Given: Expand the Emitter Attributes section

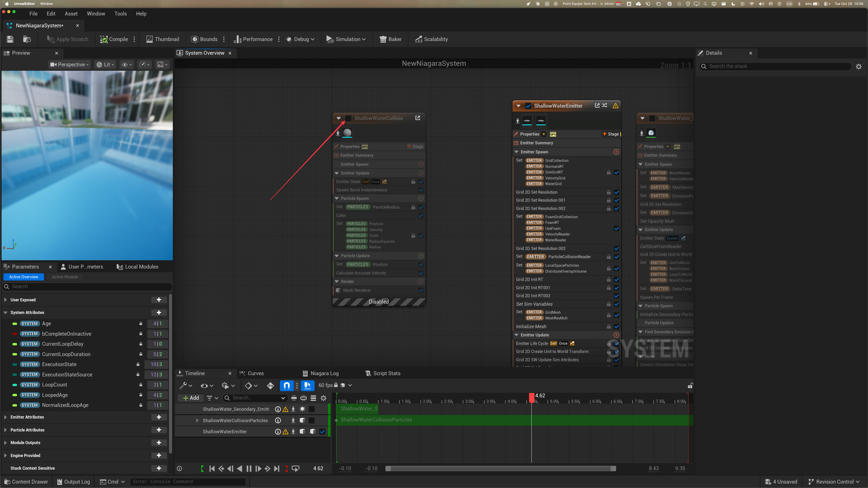Looking at the screenshot, I should [5, 417].
